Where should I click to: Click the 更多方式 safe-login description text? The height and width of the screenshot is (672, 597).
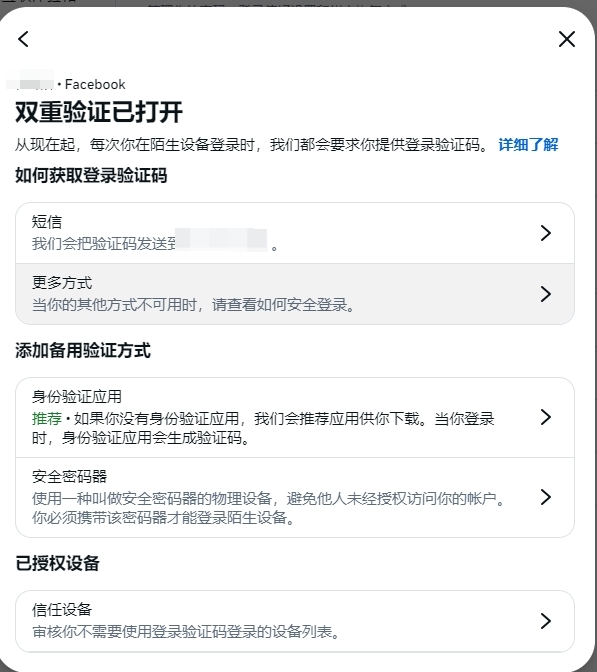pos(193,305)
